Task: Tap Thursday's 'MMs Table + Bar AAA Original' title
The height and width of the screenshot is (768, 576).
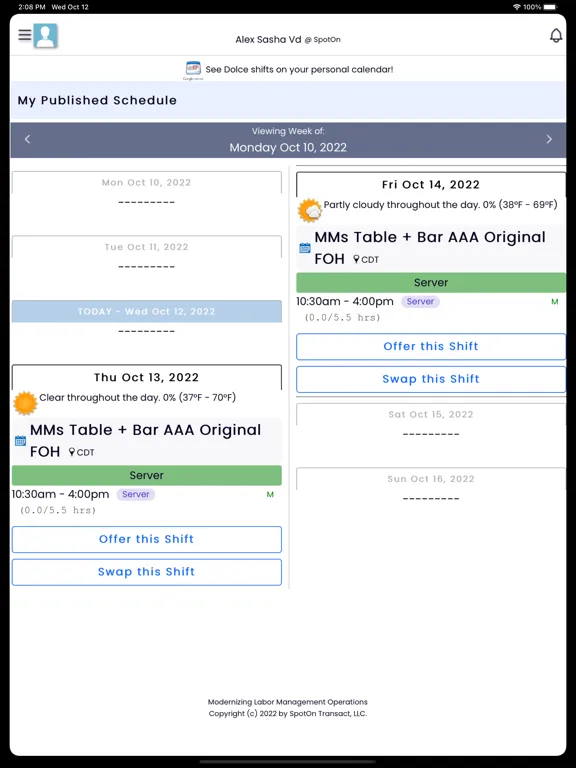Action: click(145, 430)
